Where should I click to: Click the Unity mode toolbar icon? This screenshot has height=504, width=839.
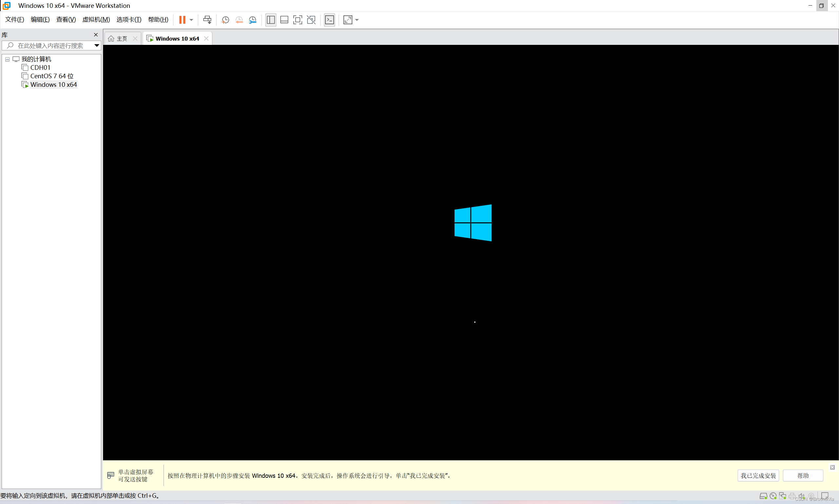(x=311, y=20)
